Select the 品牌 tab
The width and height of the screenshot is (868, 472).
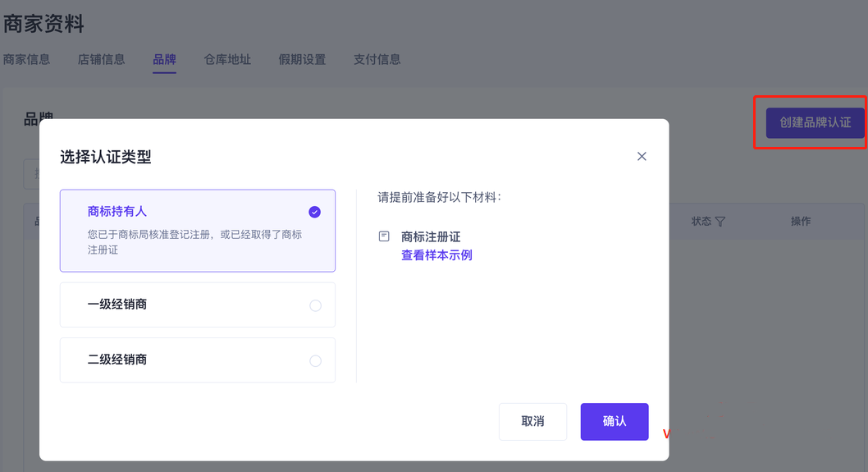[164, 59]
